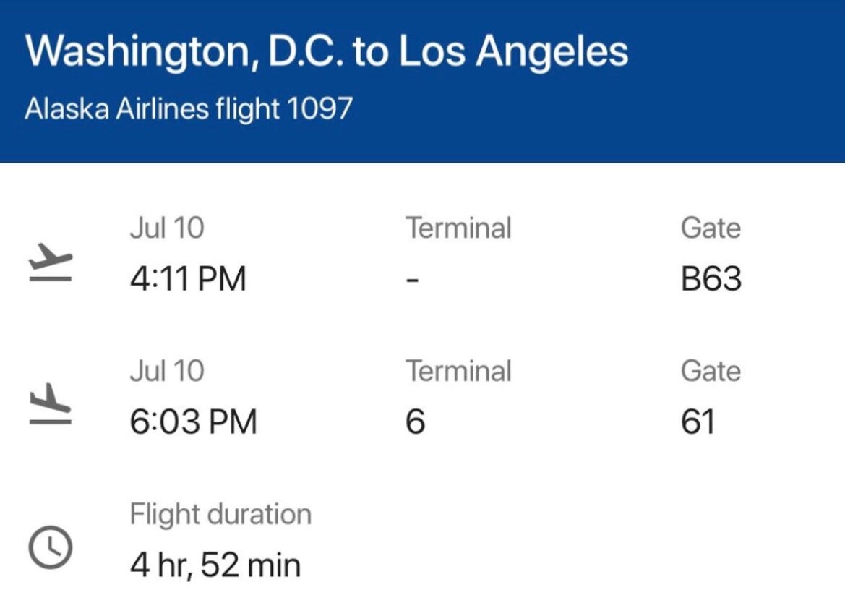Screen dimensions: 845x616
Task: Select arrival gate 61
Action: [698, 422]
